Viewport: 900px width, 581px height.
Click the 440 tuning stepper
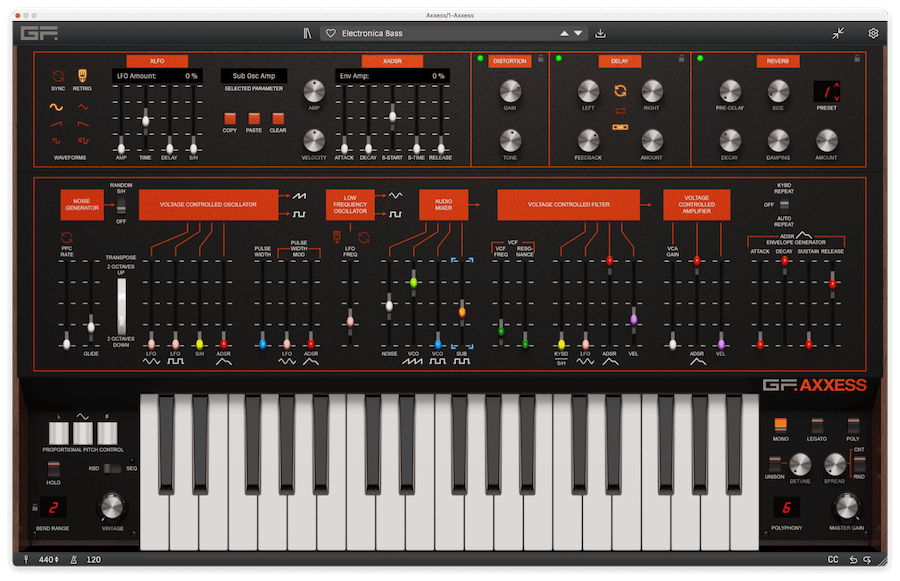click(x=49, y=559)
